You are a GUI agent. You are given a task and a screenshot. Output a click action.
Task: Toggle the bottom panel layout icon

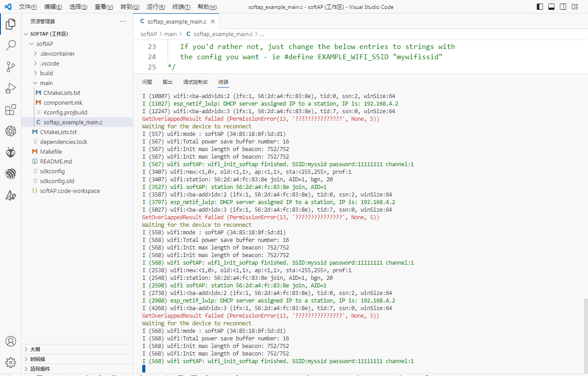(x=551, y=7)
